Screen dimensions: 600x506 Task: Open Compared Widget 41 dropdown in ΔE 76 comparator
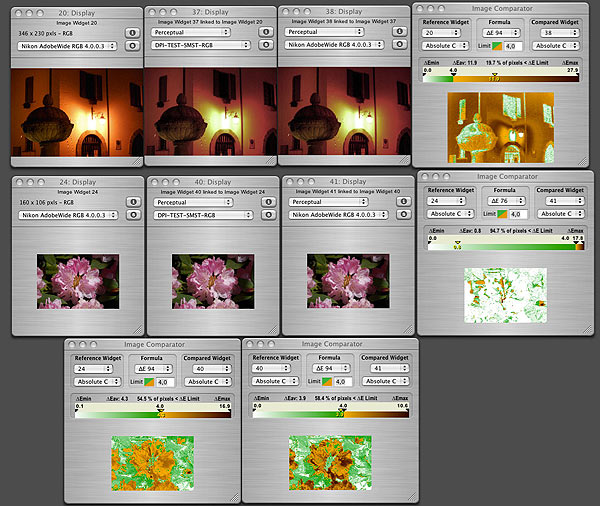[565, 201]
